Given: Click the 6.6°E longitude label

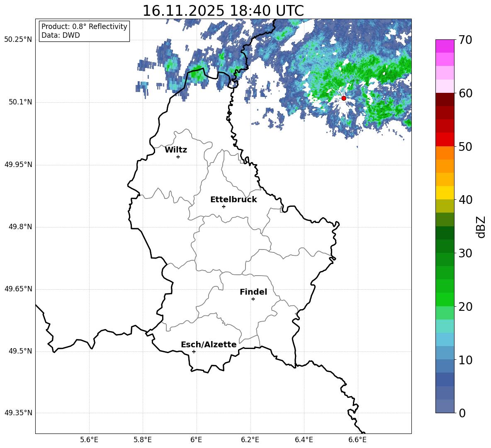Looking at the screenshot, I should pos(357,440).
